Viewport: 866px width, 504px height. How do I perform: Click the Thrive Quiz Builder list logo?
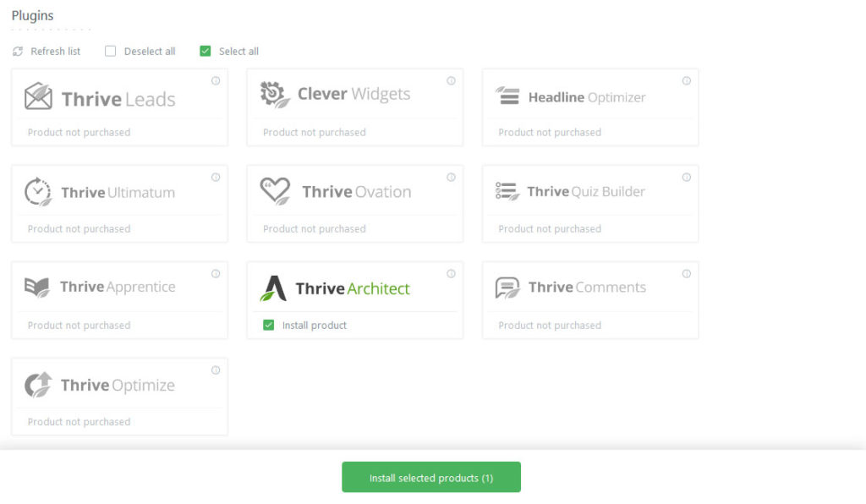point(507,191)
